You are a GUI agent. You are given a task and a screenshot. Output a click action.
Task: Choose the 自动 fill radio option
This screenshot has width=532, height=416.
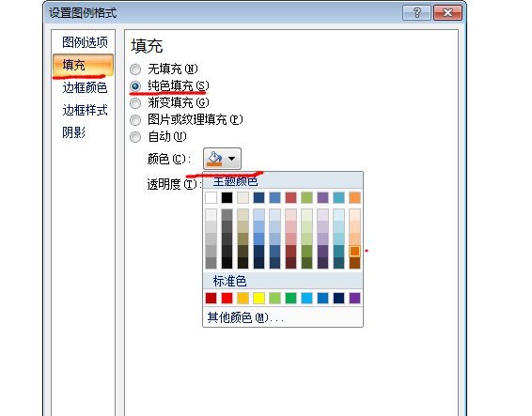[x=135, y=137]
